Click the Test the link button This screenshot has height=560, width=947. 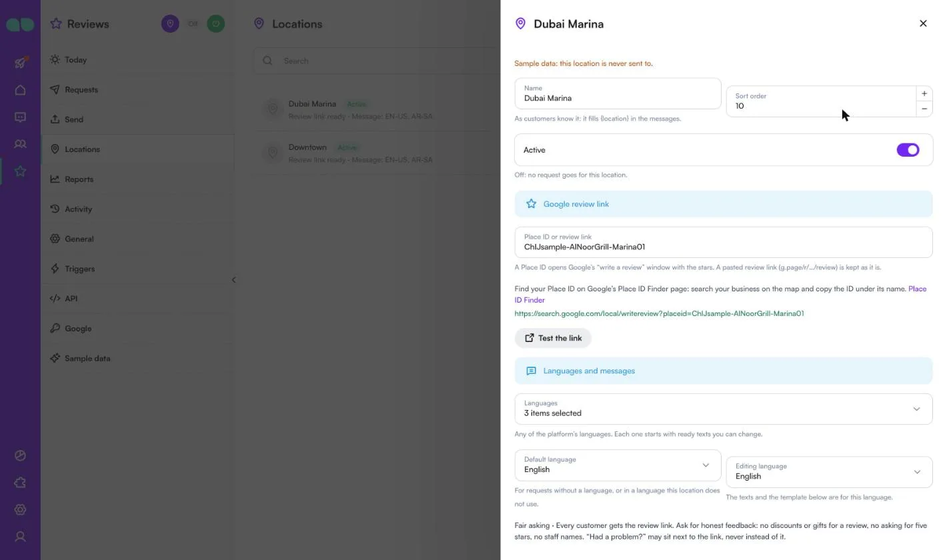(x=553, y=338)
